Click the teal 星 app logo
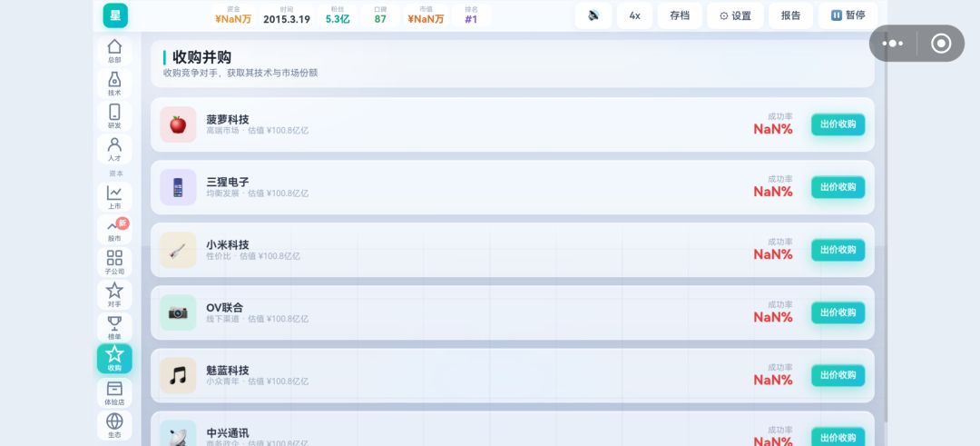Image resolution: width=980 pixels, height=446 pixels. 115,15
